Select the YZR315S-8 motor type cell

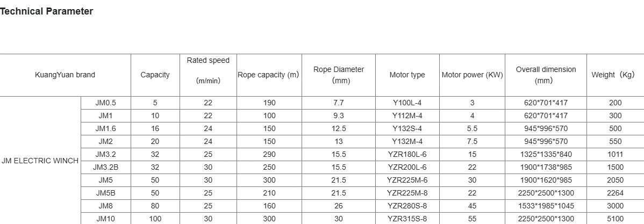[x=407, y=219]
